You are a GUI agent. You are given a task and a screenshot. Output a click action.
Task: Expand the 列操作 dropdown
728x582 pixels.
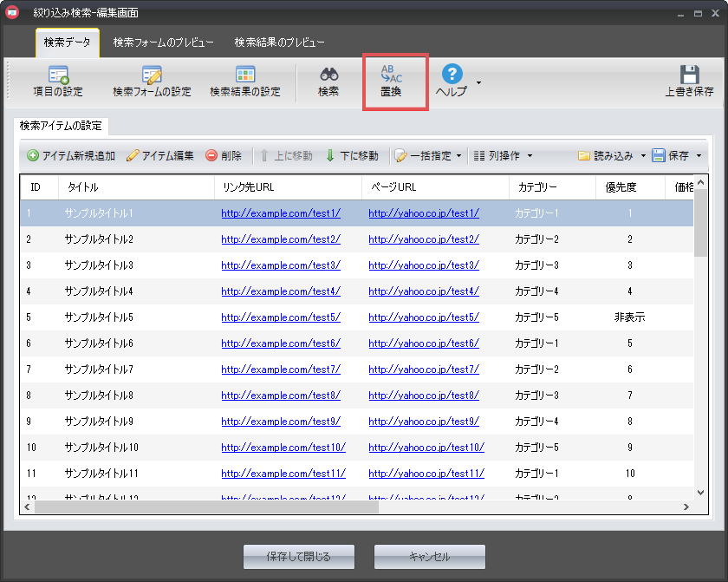(x=503, y=156)
